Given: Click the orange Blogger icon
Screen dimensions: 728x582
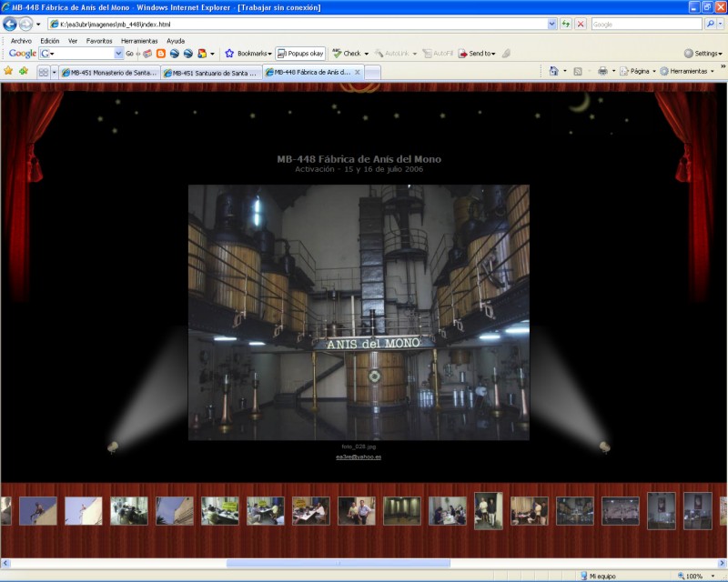Looking at the screenshot, I should coord(161,54).
